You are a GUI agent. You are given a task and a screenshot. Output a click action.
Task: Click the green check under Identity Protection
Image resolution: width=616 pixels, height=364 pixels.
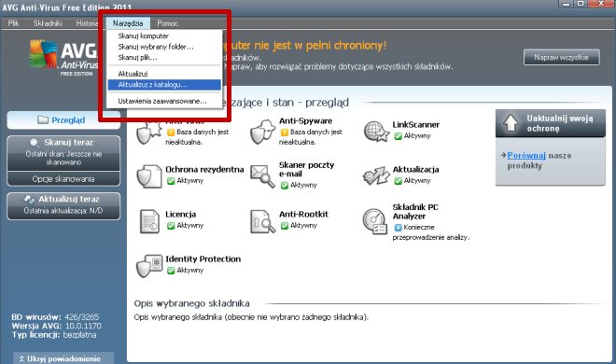tap(171, 270)
